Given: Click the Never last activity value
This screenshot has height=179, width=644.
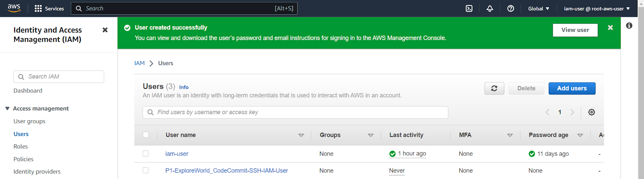Looking at the screenshot, I should pyautogui.click(x=397, y=171).
